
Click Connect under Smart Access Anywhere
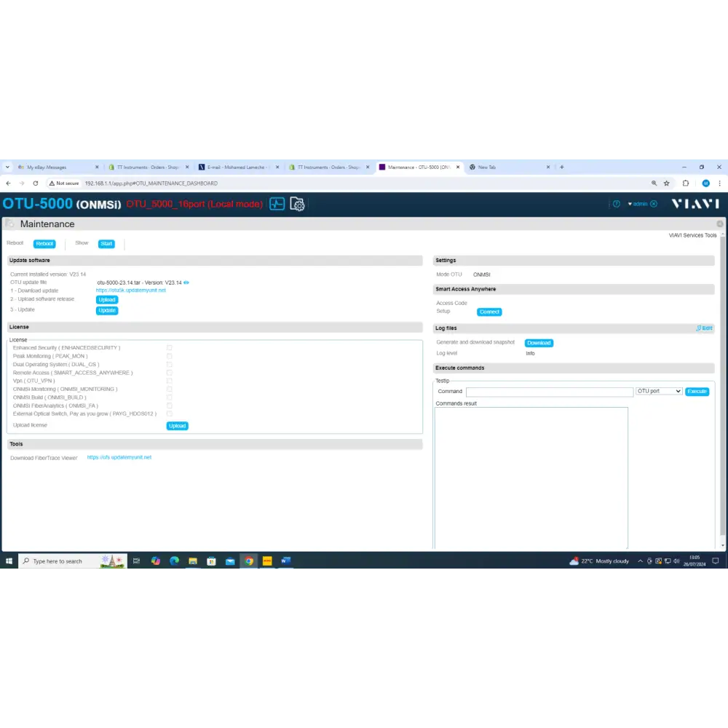point(489,312)
